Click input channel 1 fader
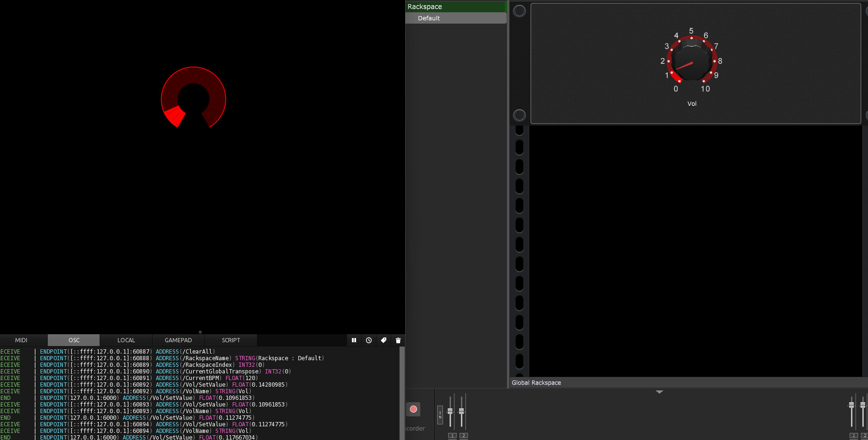Screen dimensions: 868x440 pos(450,411)
